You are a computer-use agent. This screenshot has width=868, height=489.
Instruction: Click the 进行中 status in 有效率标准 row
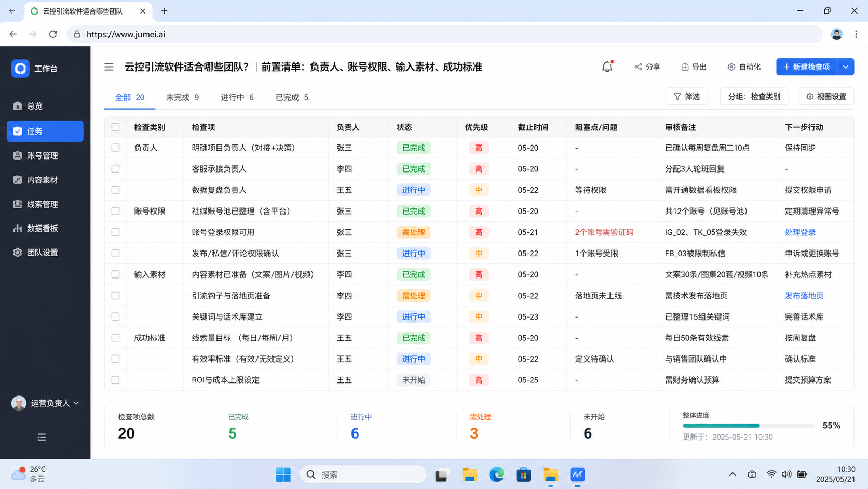tap(413, 359)
